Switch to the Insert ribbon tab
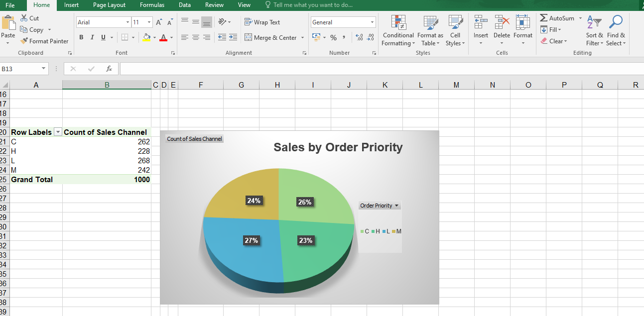This screenshot has width=644, height=316. (71, 5)
